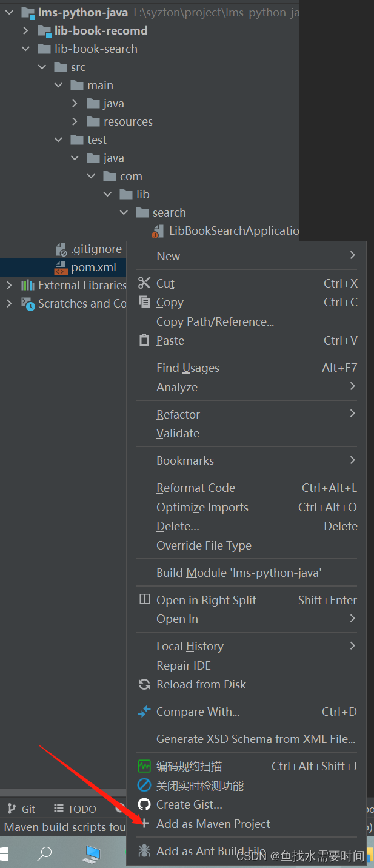Choose Reformat Code
The height and width of the screenshot is (868, 374).
(247, 488)
